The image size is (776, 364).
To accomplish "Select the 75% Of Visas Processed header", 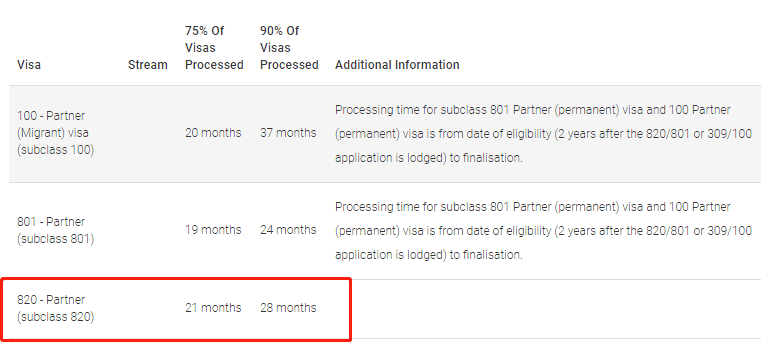I will [214, 48].
